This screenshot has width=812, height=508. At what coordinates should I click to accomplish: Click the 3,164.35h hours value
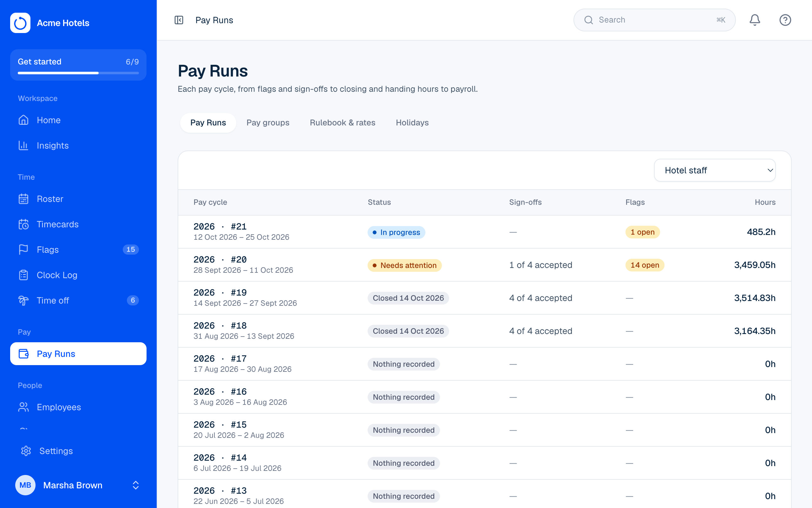(x=755, y=331)
